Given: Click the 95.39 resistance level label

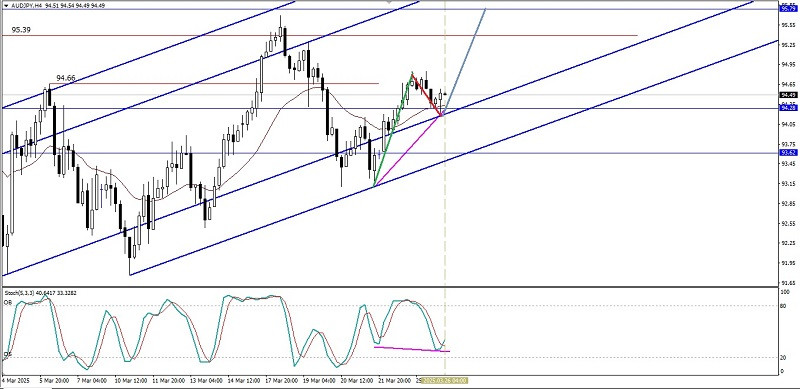Looking at the screenshot, I should (21, 30).
